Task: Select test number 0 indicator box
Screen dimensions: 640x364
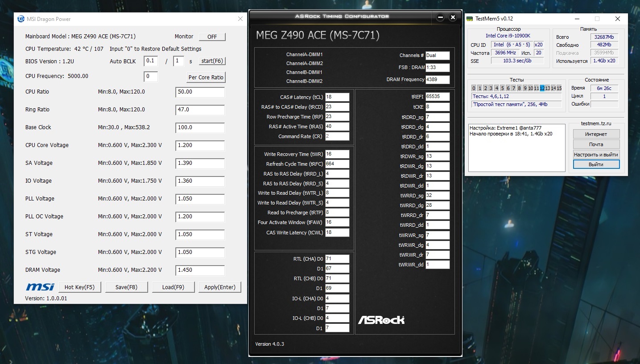Action: tap(474, 88)
